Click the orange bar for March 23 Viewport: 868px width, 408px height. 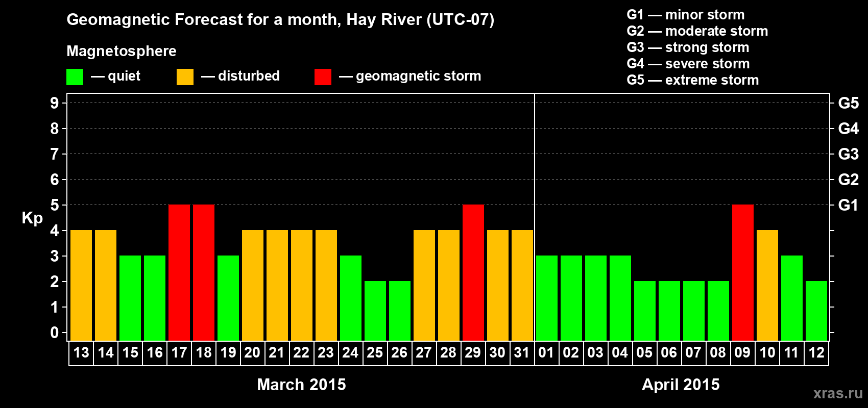(326, 285)
